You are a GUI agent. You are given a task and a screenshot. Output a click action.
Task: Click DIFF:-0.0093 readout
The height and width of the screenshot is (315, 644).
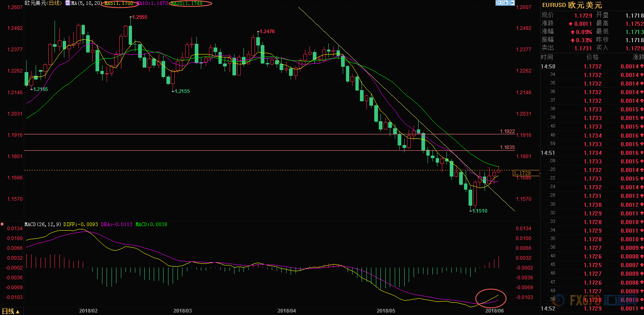pyautogui.click(x=80, y=224)
